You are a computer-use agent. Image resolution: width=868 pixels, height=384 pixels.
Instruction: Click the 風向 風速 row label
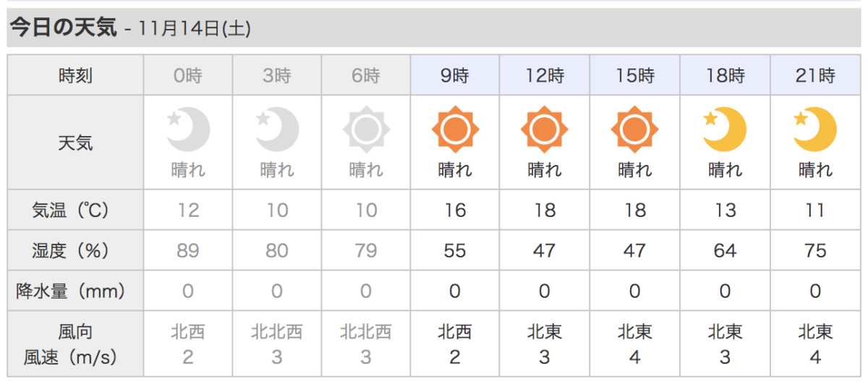pos(75,344)
